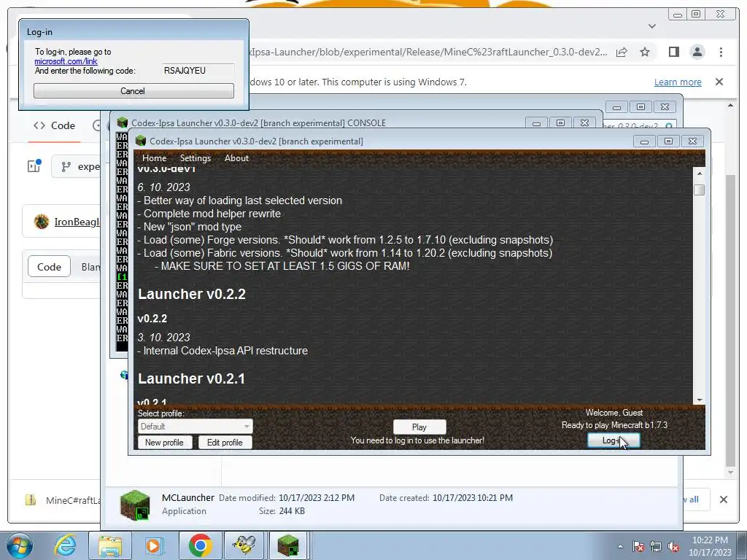Viewport: 747px width, 560px height.
Task: Click the Chrome bookmark star icon
Action: tap(645, 52)
